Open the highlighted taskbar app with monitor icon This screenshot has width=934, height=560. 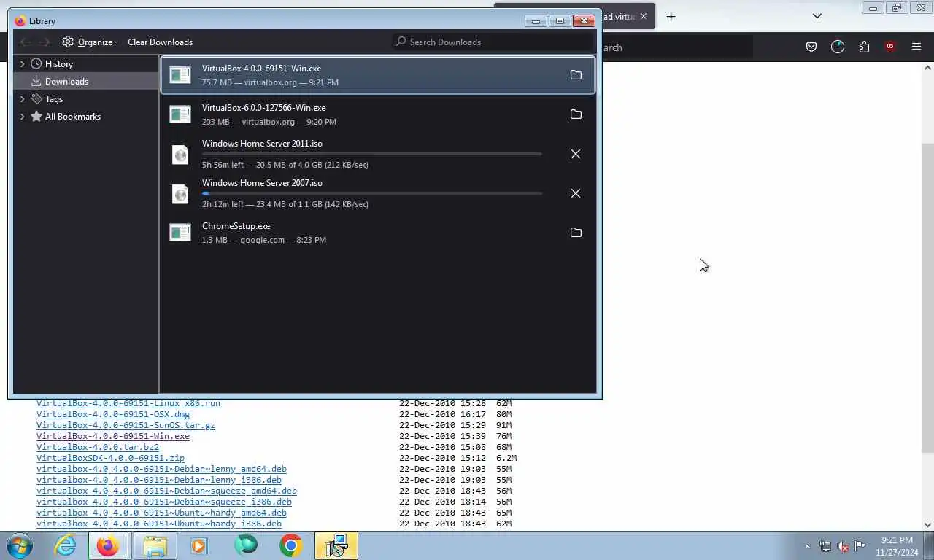336,545
